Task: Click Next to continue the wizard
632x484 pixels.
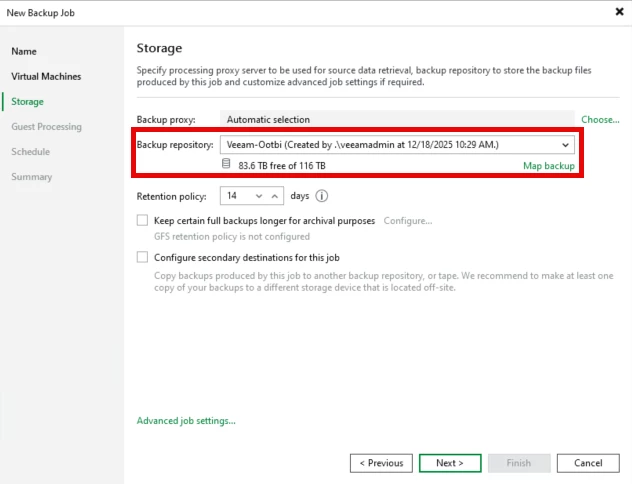Action: (449, 463)
